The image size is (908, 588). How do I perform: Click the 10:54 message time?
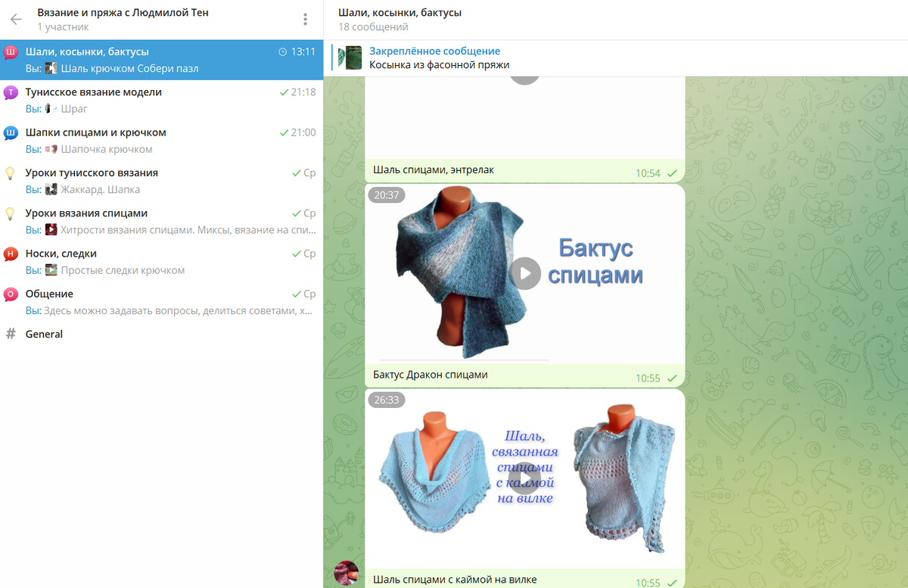(x=648, y=173)
